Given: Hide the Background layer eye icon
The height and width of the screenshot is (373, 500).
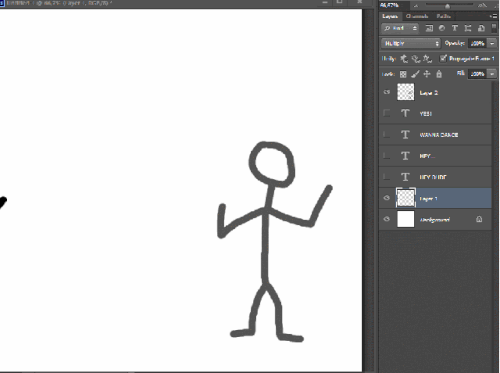Looking at the screenshot, I should pyautogui.click(x=387, y=219).
